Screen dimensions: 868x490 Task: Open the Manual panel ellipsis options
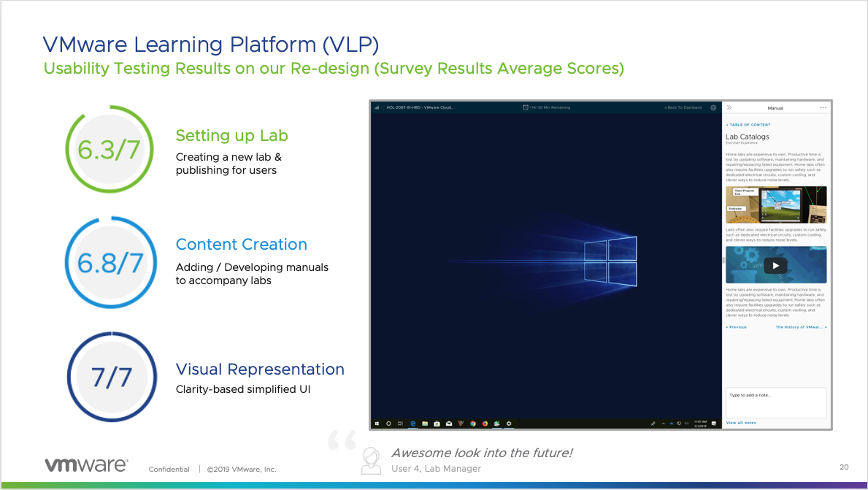(823, 107)
